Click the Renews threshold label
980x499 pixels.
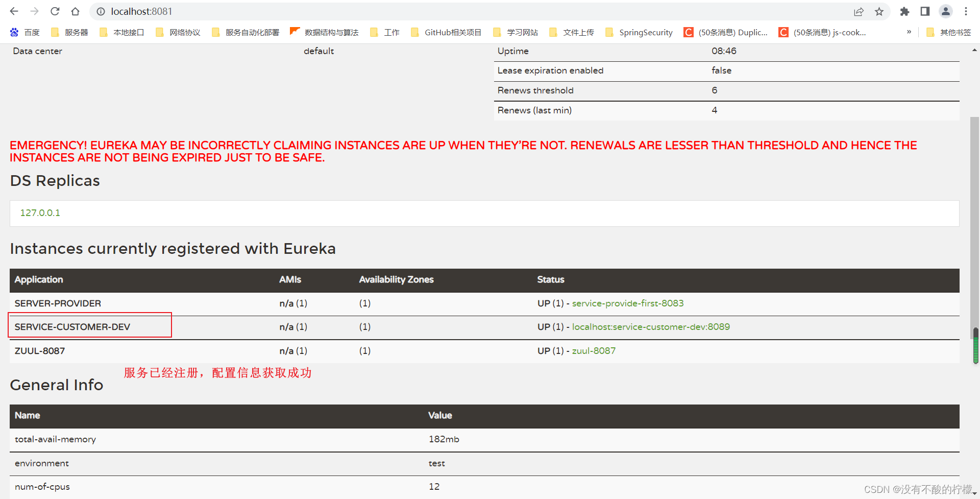tap(535, 90)
